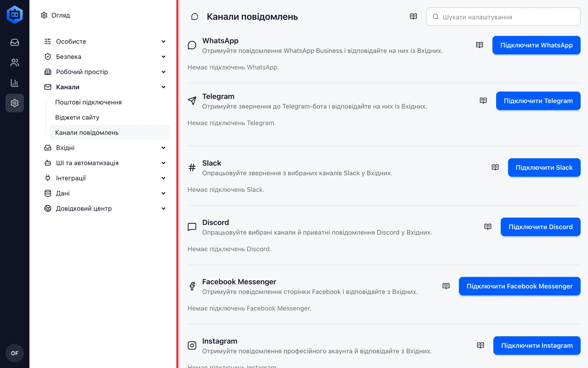Click the Інтеграції menu label
Screen dimensions: 588x368
click(x=71, y=178)
